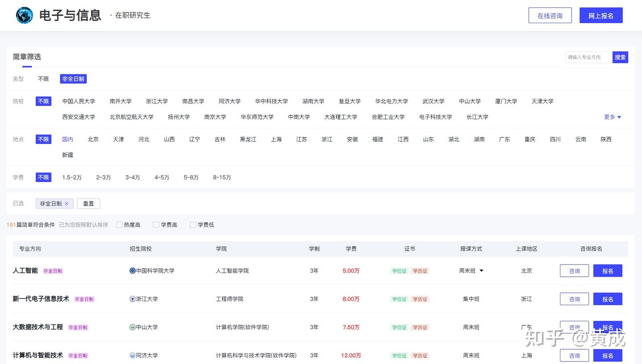Filter location by 北京
The height and width of the screenshot is (364, 642).
click(93, 139)
